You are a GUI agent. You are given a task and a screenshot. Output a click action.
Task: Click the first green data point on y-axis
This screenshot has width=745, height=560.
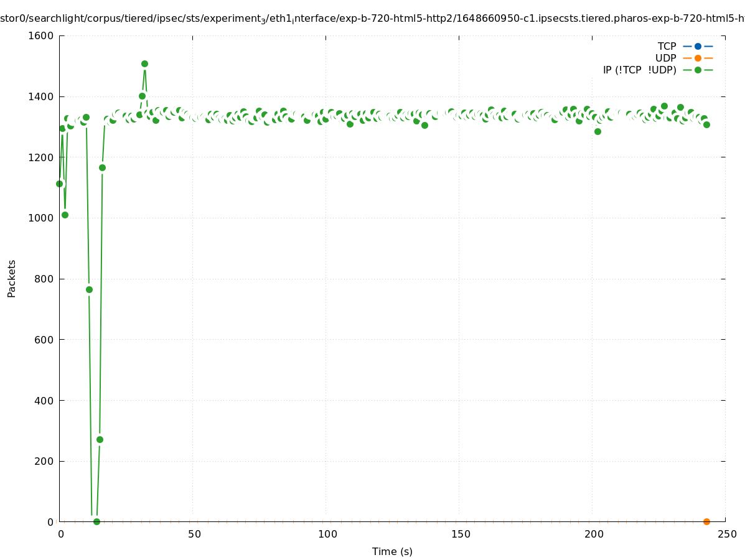(x=60, y=184)
